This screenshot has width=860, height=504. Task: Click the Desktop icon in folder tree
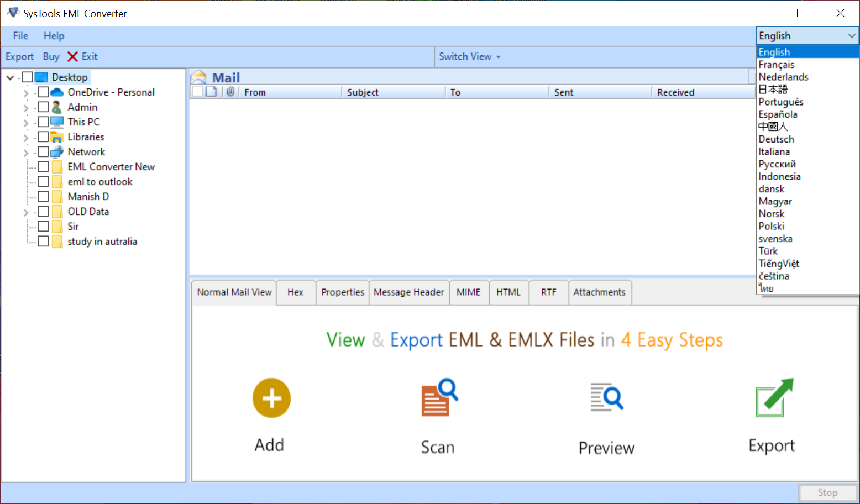41,77
